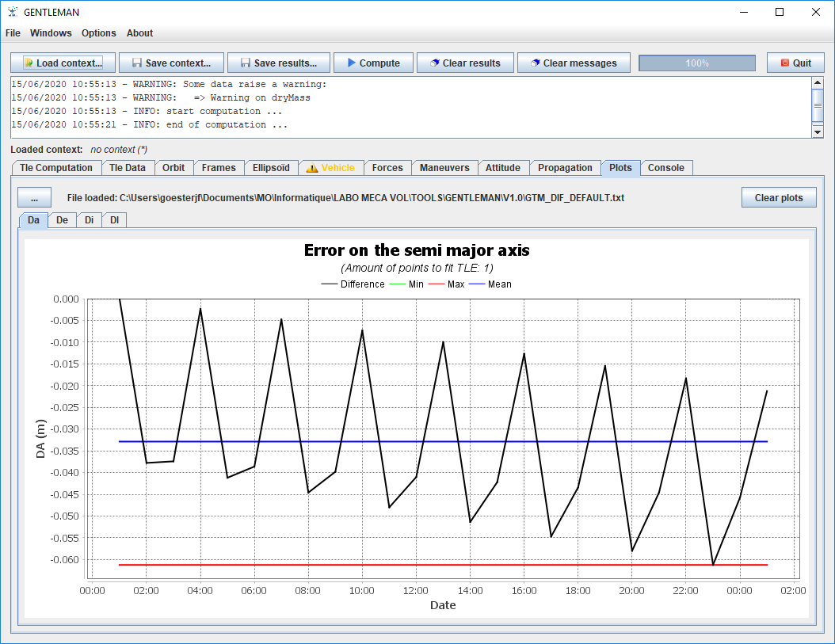Click the browse file ellipsis button
835x644 pixels.
[34, 198]
